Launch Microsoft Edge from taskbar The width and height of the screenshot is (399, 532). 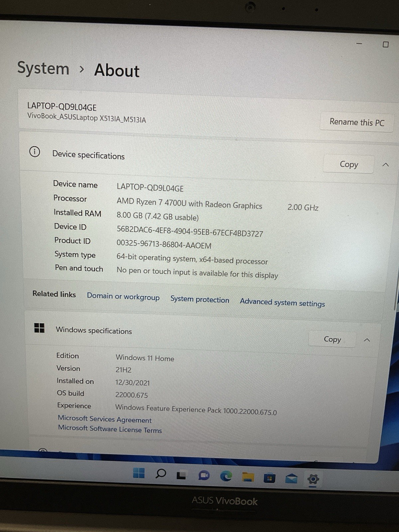(x=226, y=476)
